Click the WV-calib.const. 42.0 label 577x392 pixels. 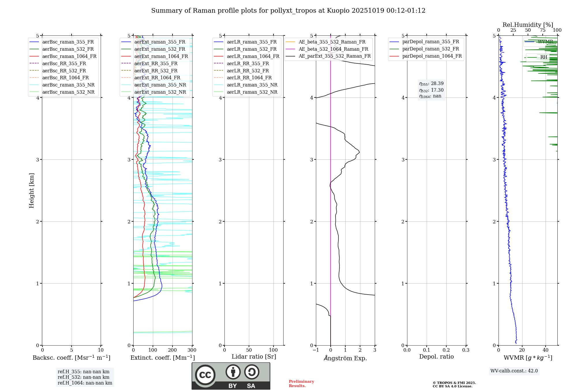click(x=514, y=371)
